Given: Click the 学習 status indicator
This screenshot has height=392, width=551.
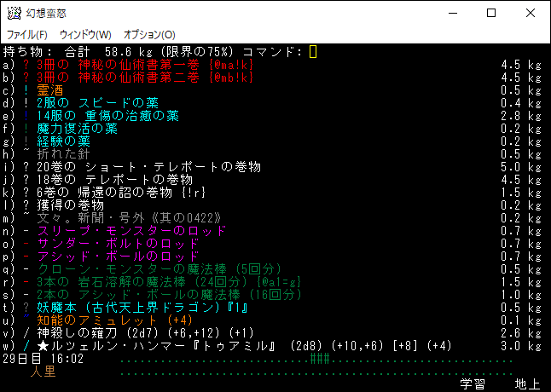Looking at the screenshot, I should [x=473, y=384].
